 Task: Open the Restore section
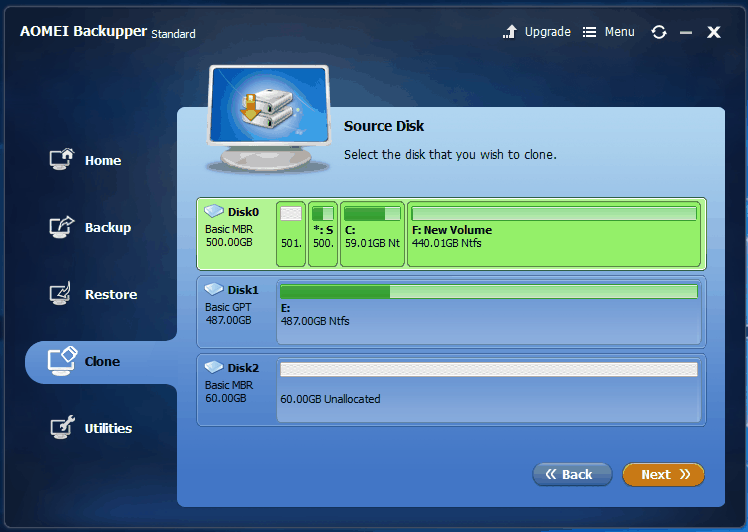[111, 294]
